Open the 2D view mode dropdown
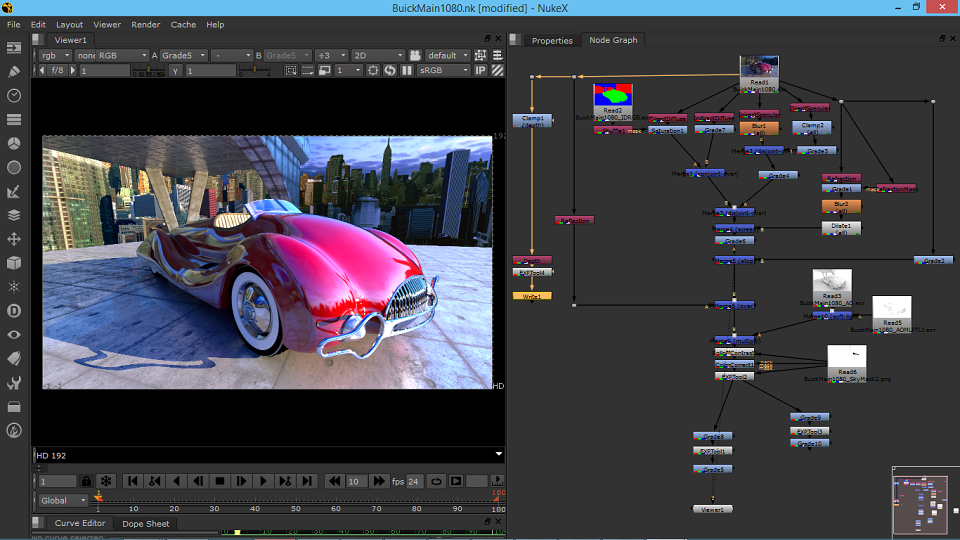 pos(378,55)
